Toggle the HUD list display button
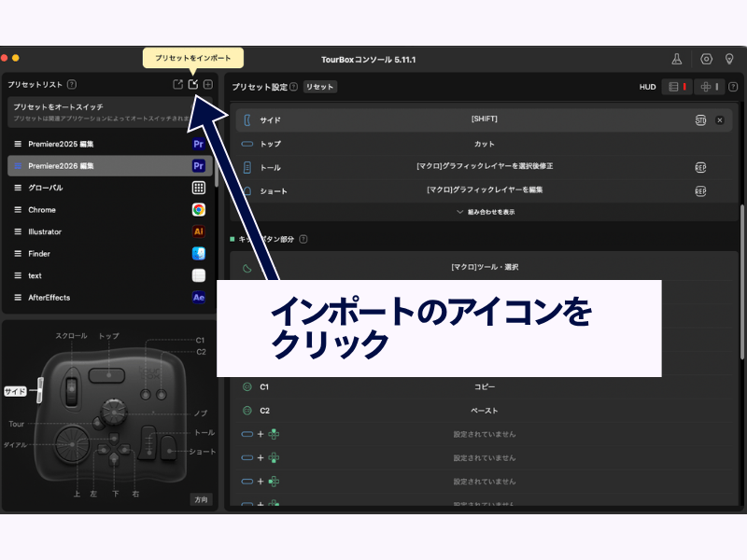The height and width of the screenshot is (560, 747). [676, 87]
